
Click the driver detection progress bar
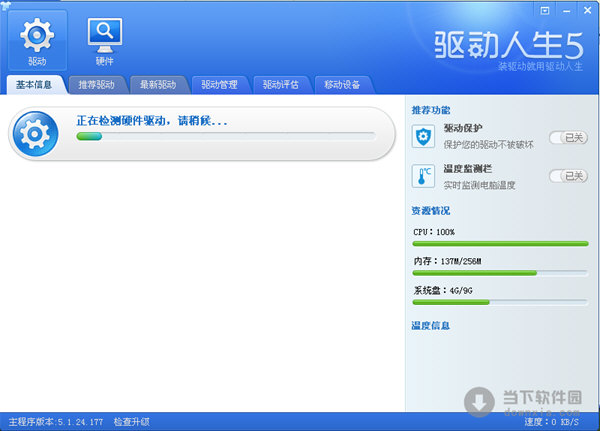point(226,136)
